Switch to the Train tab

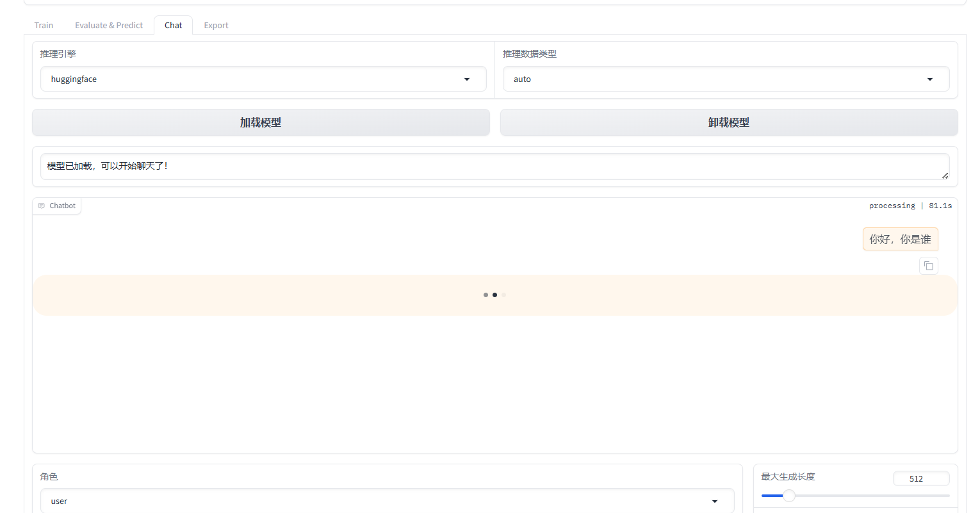click(x=44, y=26)
